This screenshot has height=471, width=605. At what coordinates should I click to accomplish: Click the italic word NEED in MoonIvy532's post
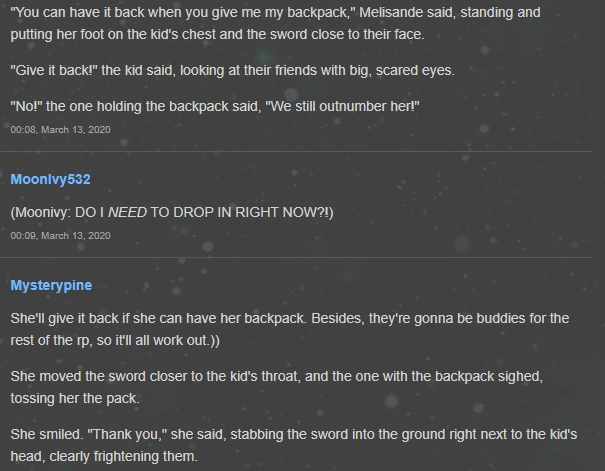pos(127,213)
